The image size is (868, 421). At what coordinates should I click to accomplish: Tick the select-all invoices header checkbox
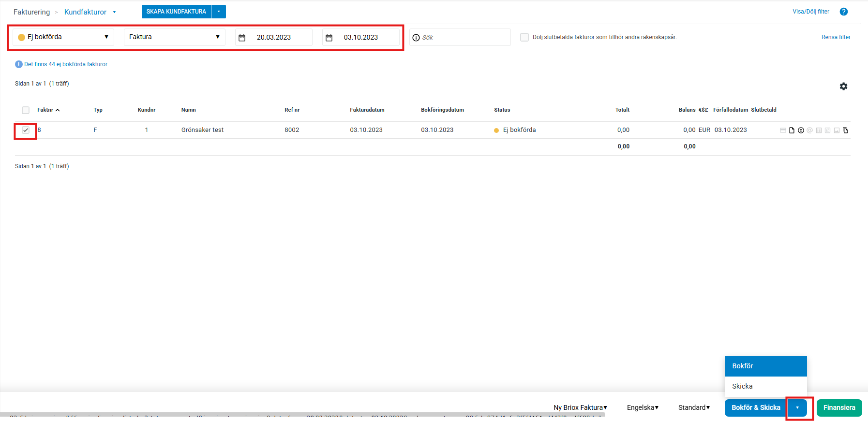[26, 110]
